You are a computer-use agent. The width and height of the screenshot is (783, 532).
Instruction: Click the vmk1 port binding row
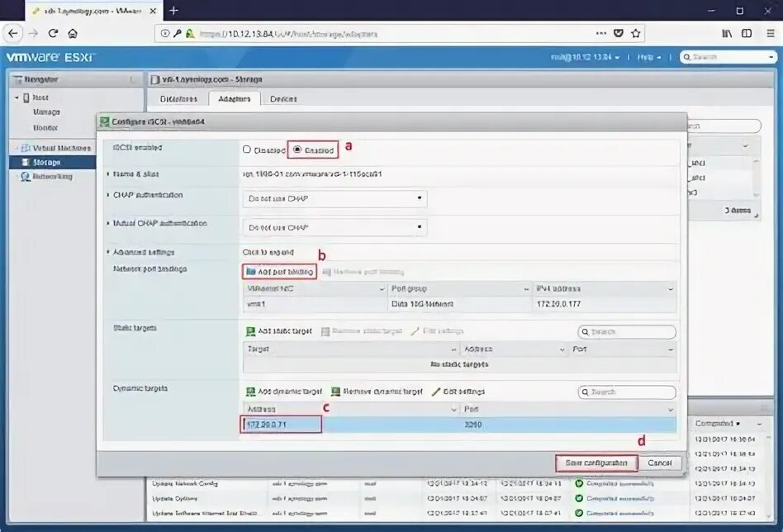coord(459,304)
